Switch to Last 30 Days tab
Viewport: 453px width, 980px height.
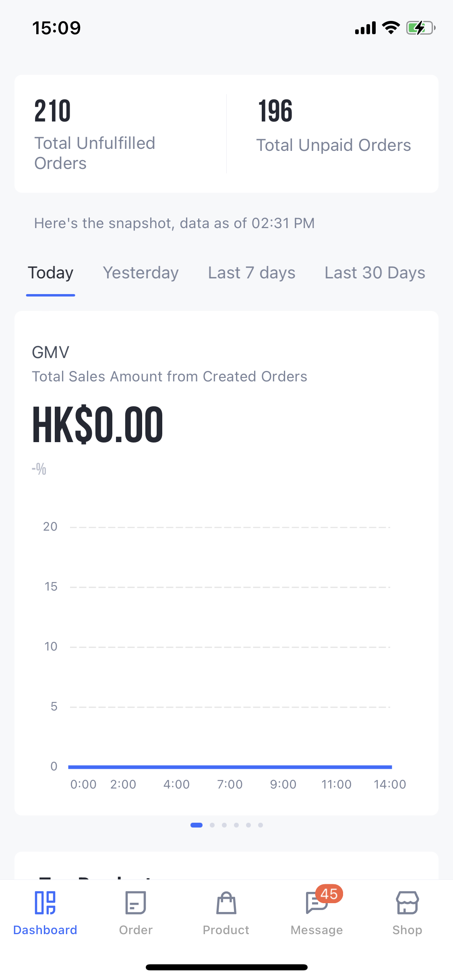click(x=375, y=273)
